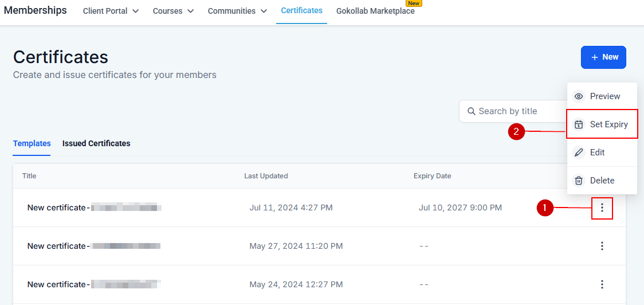Open the Certificates navigation tab
Viewport: 644px width, 305px height.
coord(301,10)
